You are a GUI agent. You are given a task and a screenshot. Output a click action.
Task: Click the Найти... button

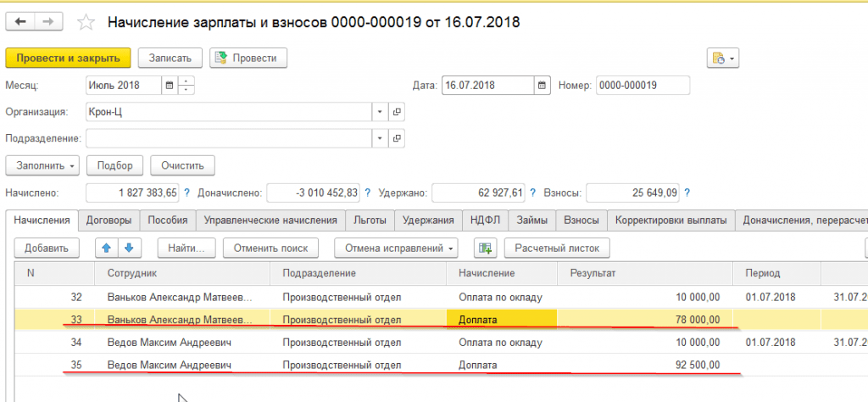coord(186,248)
